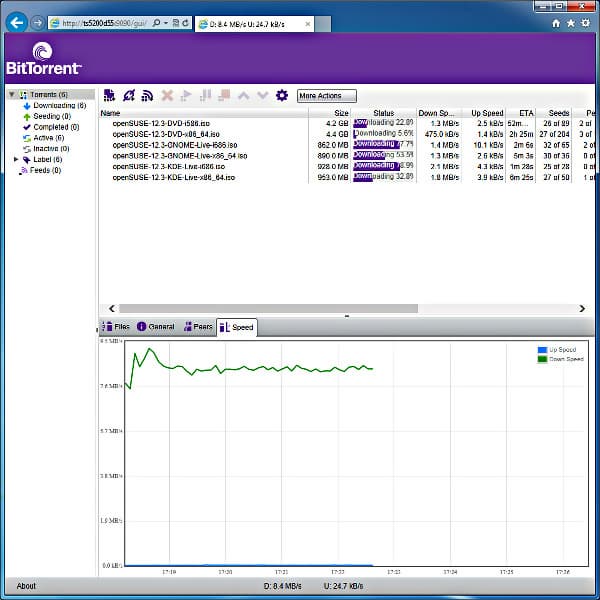Click the Add Torrent toolbar icon
Screen dimensions: 600x600
coord(109,95)
